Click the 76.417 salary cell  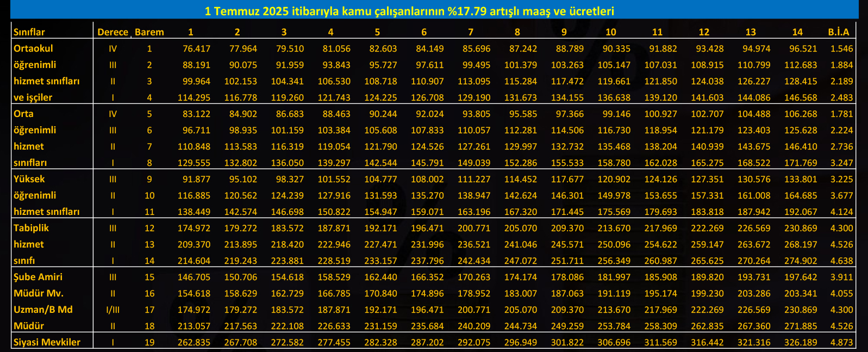pos(196,48)
